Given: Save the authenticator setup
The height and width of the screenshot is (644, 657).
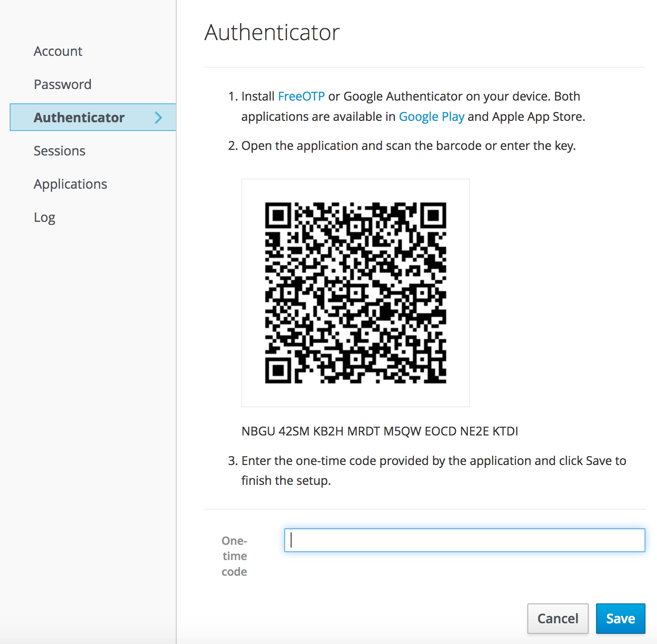Looking at the screenshot, I should point(620,619).
